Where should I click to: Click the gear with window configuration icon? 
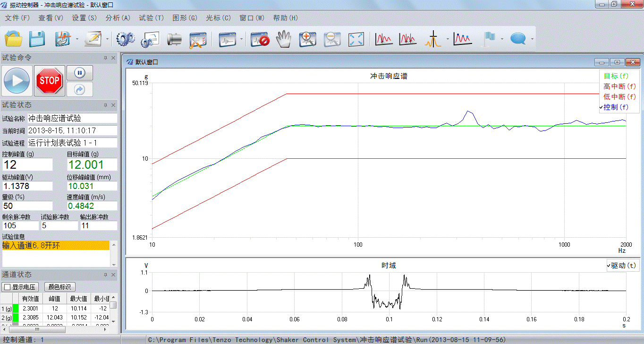(150, 39)
